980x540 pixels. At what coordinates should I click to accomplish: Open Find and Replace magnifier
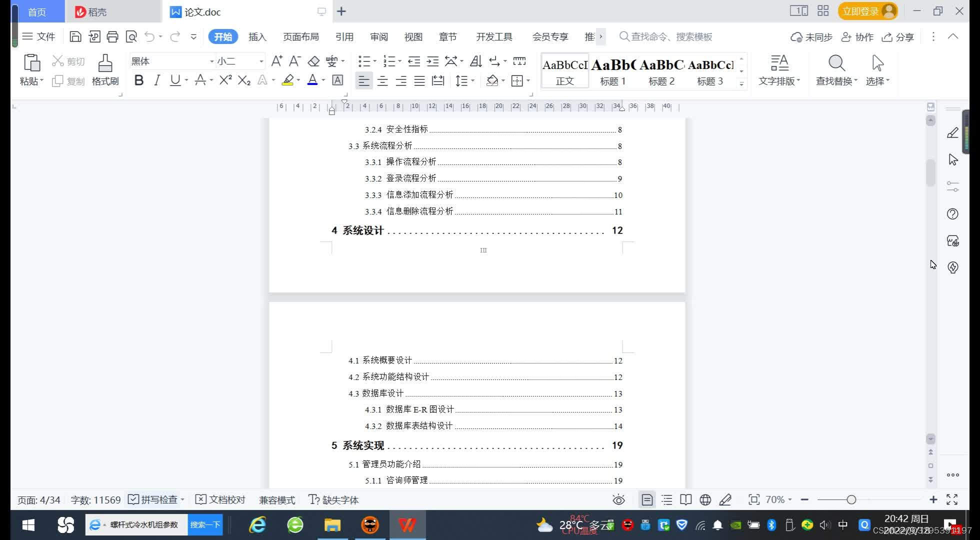point(836,70)
